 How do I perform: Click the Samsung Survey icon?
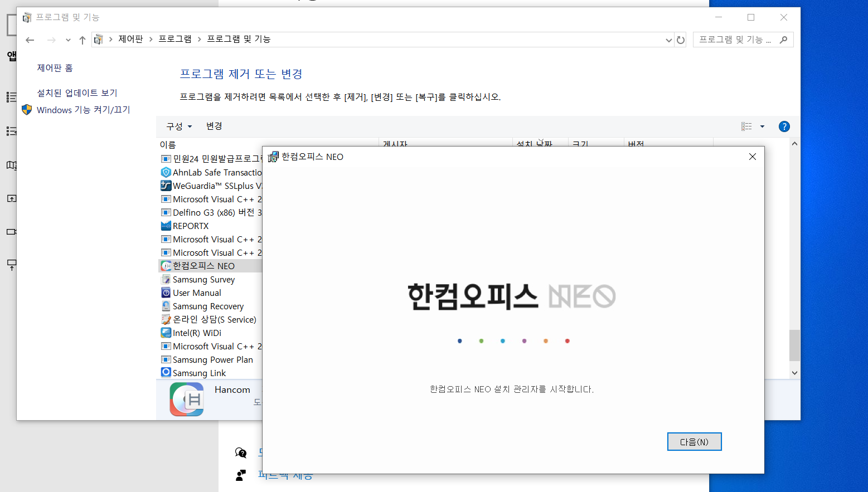166,279
